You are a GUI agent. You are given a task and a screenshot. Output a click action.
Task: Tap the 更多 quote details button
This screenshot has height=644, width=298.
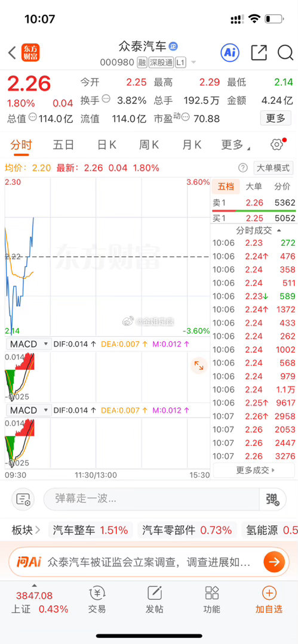275,118
